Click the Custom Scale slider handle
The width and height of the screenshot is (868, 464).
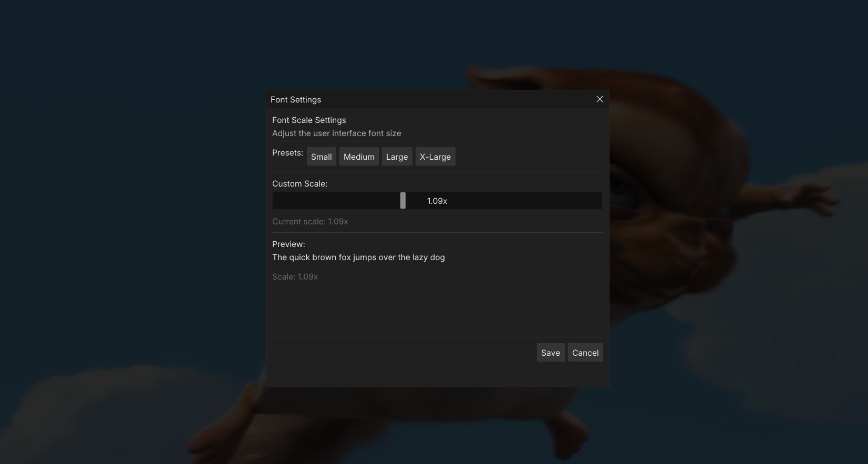[x=403, y=201]
